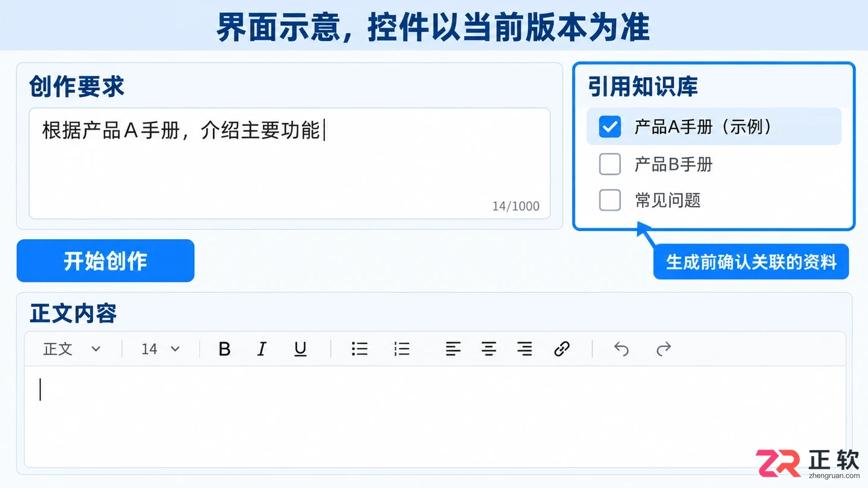The image size is (868, 488).
Task: Place the cursor in the 正文内容 editor area
Action: pyautogui.click(x=435, y=416)
